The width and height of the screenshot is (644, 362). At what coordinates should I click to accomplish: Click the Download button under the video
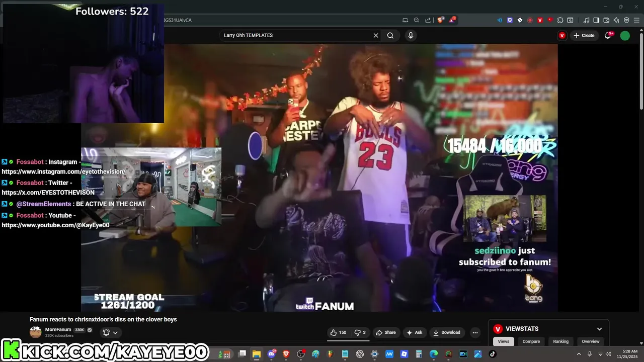446,332
